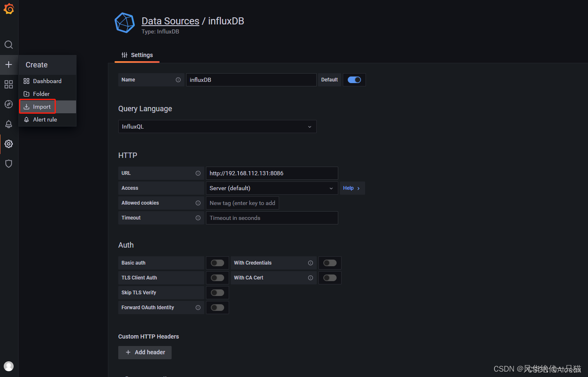
Task: Enable the With Credentials switch
Action: click(330, 263)
